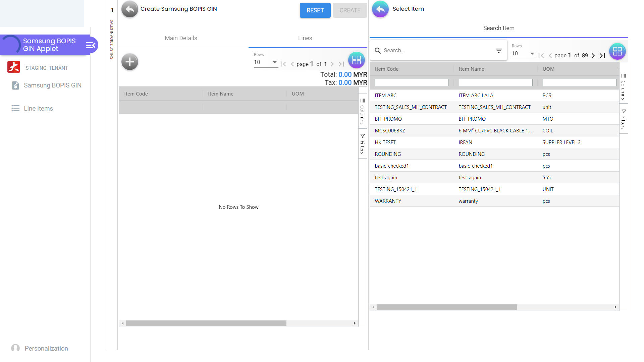Collapse sidebar using menu toggle icon
The height and width of the screenshot is (362, 644).
(x=91, y=45)
